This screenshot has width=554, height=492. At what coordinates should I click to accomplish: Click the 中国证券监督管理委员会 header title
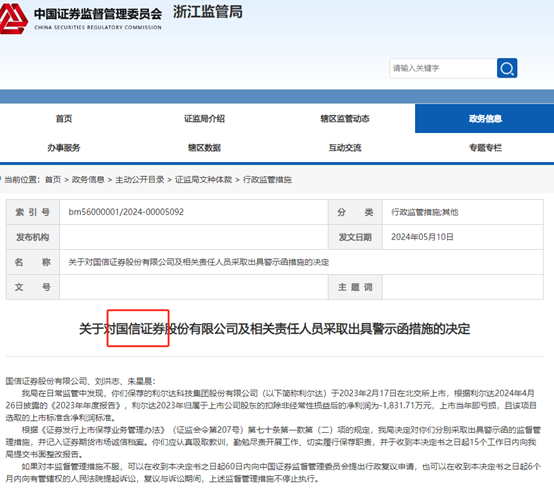coord(98,14)
